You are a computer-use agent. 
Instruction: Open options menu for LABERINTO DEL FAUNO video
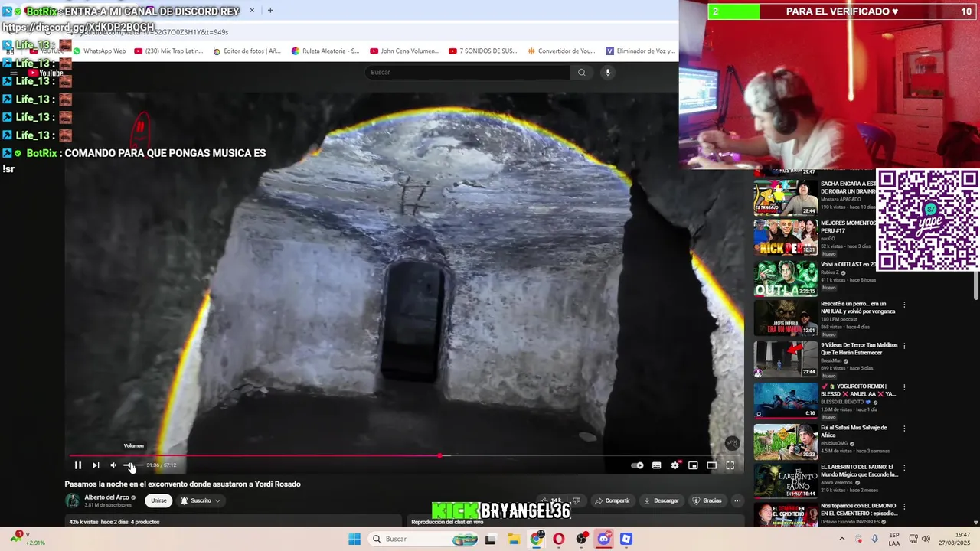[904, 468]
